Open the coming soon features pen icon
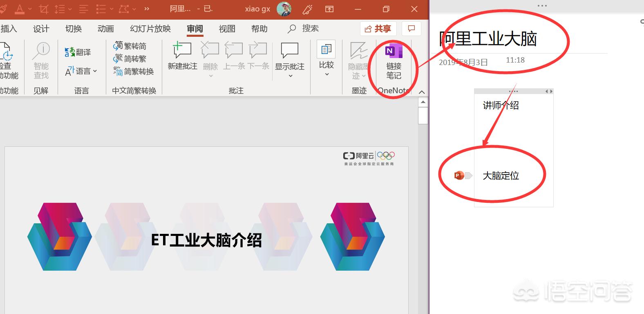This screenshot has width=644, height=314. [307, 9]
